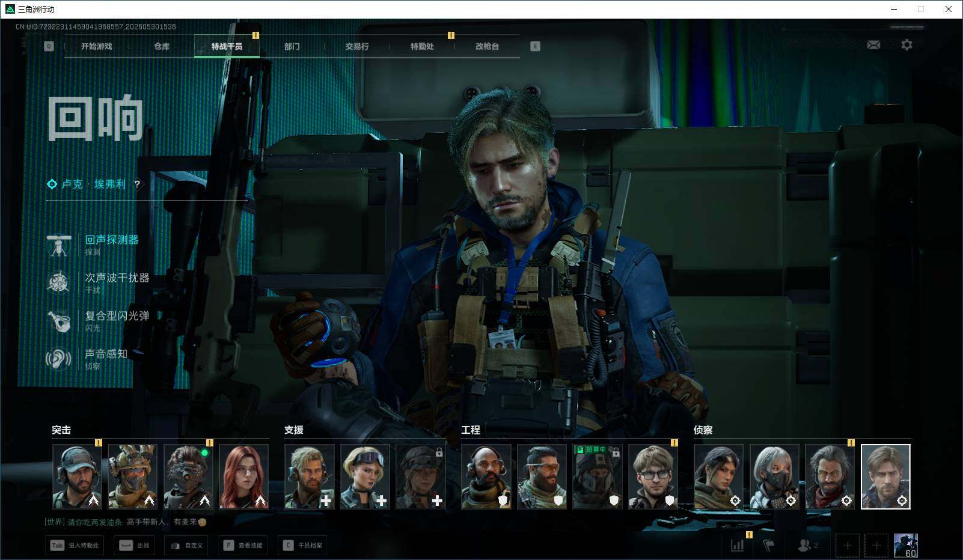Select blond bearded support operator with headset
Screen dimensions: 963x560
[x=310, y=476]
